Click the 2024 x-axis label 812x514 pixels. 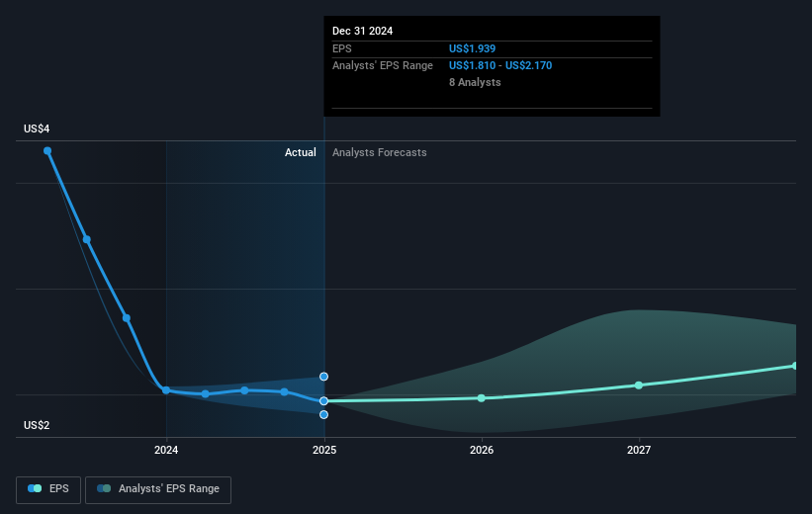coord(166,450)
